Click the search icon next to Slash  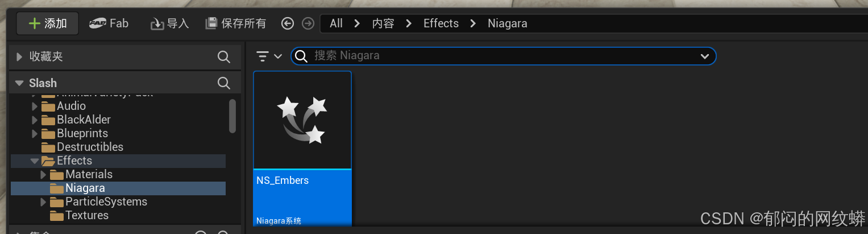click(224, 83)
